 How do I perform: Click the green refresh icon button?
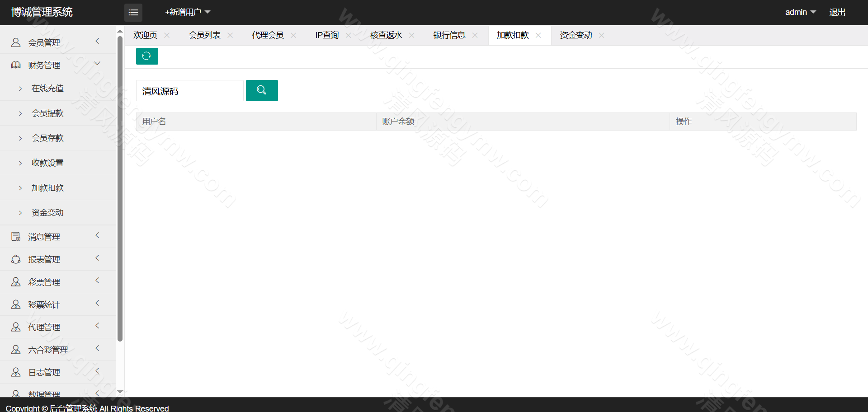tap(147, 56)
